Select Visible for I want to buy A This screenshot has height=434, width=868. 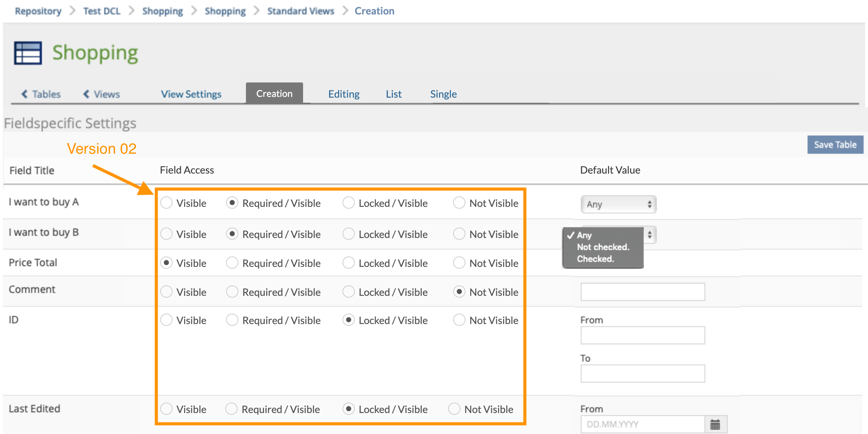click(x=166, y=203)
